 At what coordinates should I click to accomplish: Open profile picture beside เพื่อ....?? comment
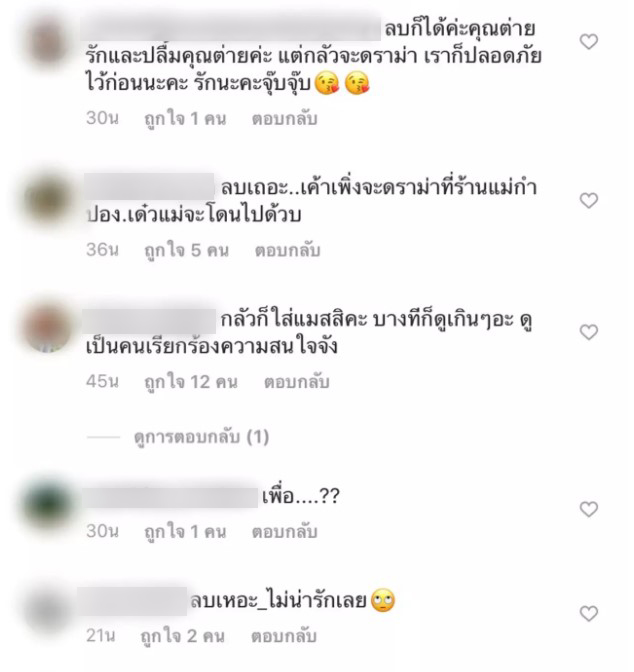[x=47, y=504]
